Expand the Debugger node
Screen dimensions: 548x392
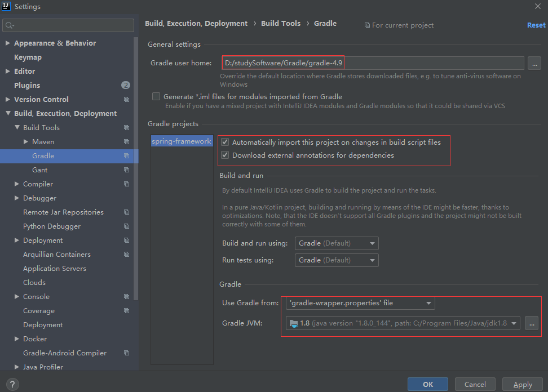(x=17, y=198)
